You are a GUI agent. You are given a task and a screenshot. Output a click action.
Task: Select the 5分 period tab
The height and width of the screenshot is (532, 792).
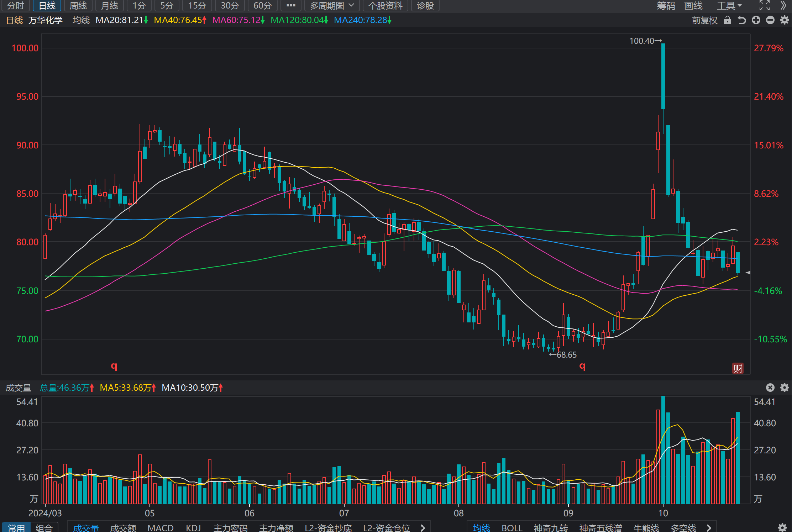click(x=167, y=5)
